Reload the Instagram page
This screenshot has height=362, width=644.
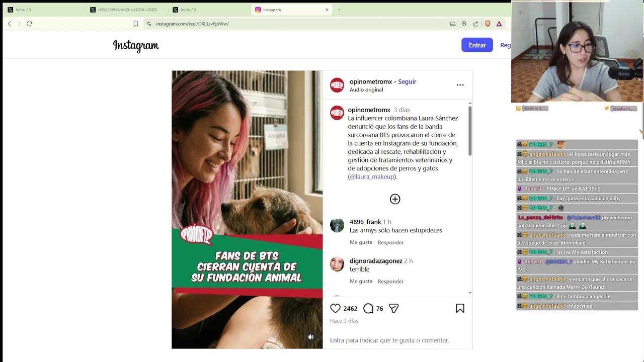29,24
